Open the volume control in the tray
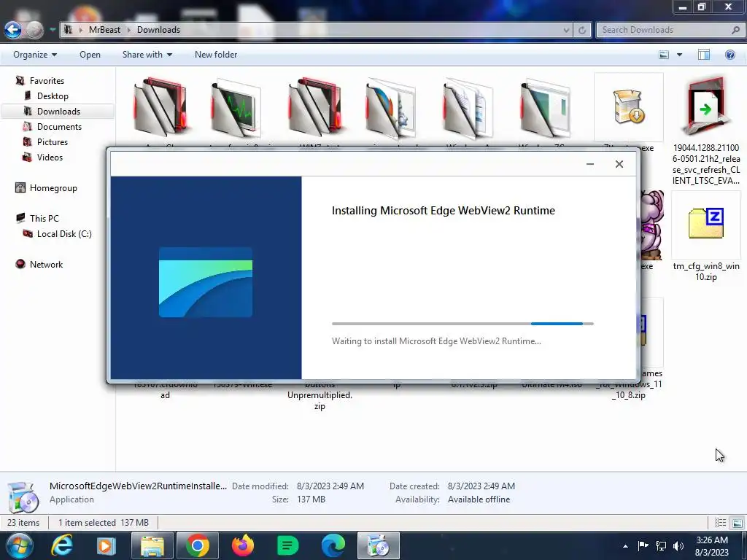 tap(678, 546)
